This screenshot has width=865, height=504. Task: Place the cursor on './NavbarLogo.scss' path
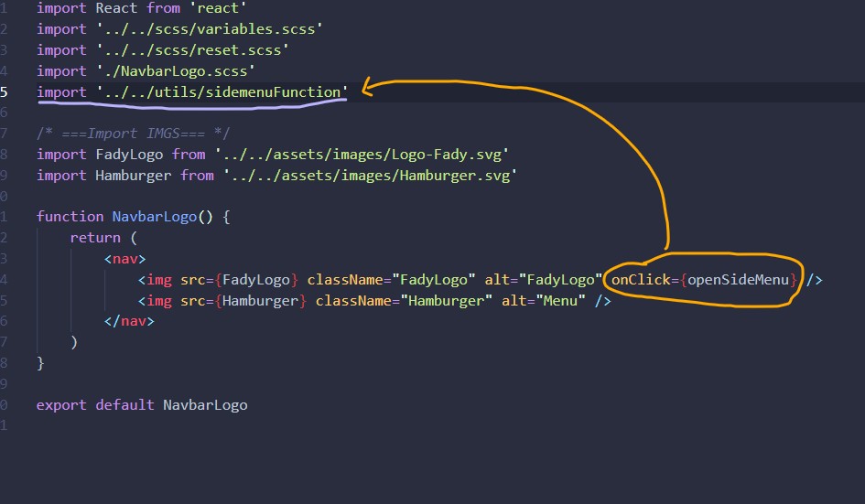pyautogui.click(x=176, y=71)
